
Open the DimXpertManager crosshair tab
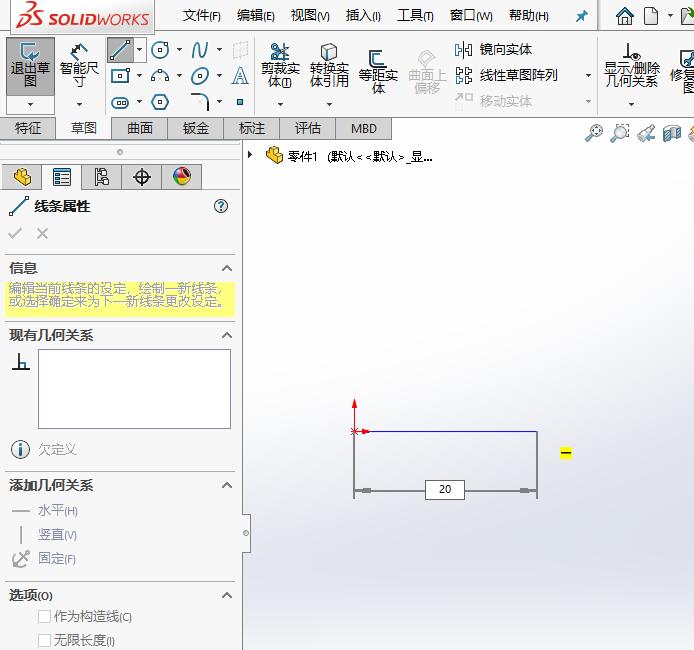142,177
